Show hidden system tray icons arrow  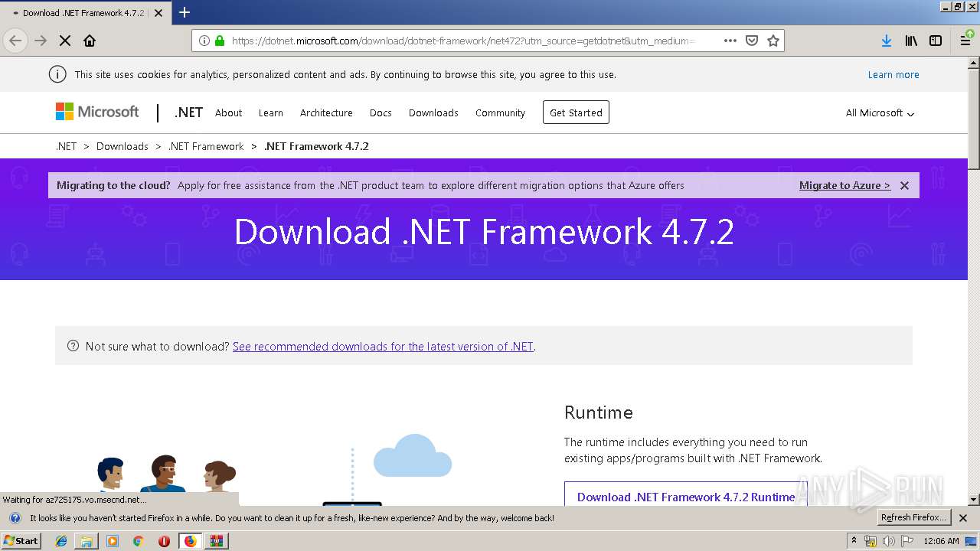tap(854, 540)
